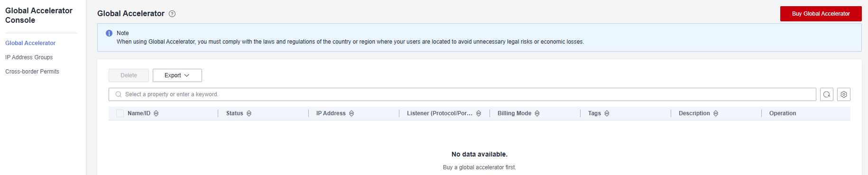Viewport: 868px width, 175px height.
Task: Focus the property or keyword search field
Action: (462, 94)
